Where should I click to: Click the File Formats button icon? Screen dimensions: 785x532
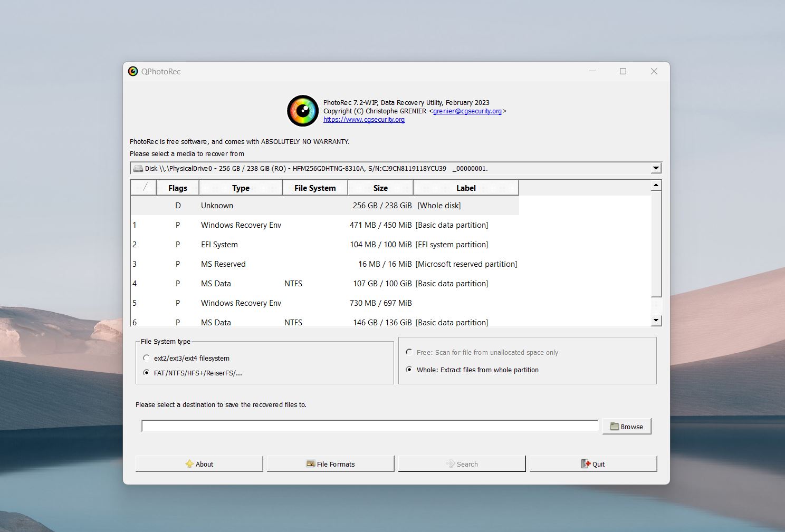(311, 464)
